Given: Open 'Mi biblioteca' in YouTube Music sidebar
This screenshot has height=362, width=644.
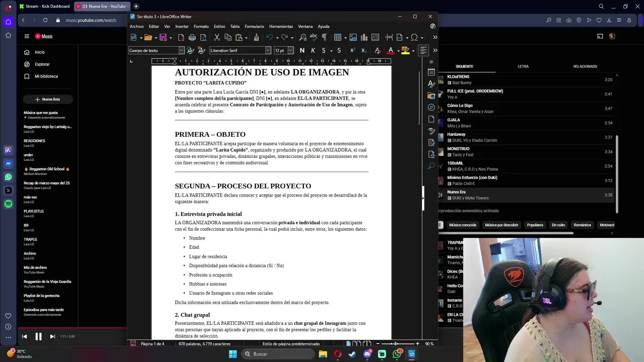Looking at the screenshot, I should (46, 76).
